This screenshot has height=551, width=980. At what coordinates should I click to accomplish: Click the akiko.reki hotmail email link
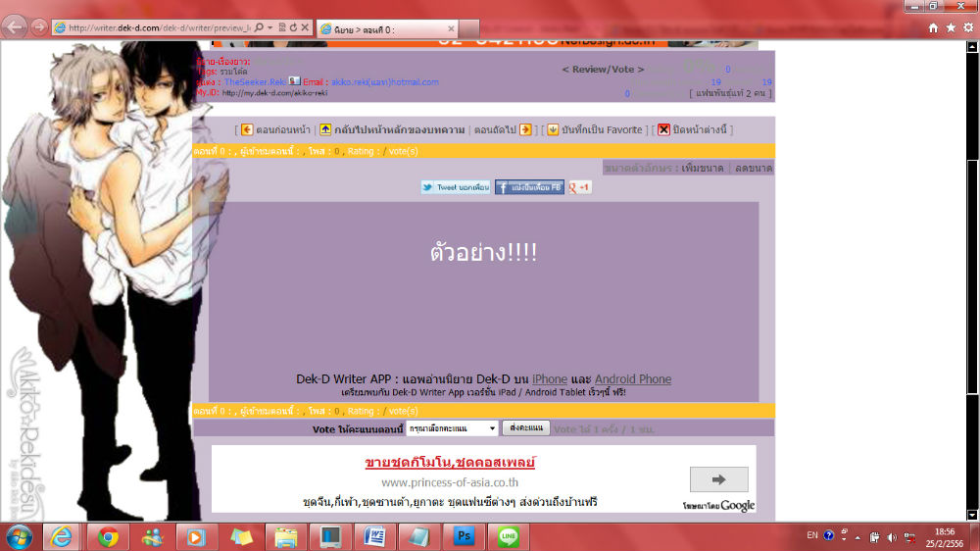coord(385,82)
